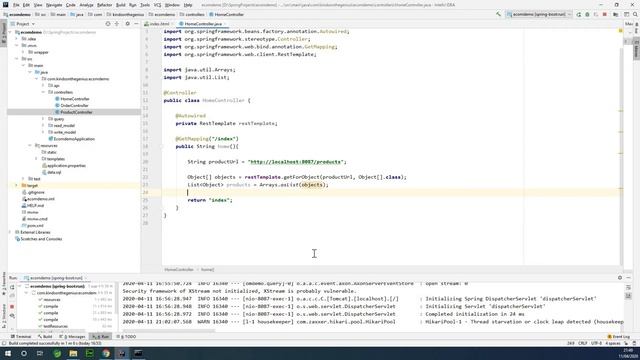This screenshot has width=640, height=360.
Task: Open Cortana search circle in taskbar
Action: [24, 353]
